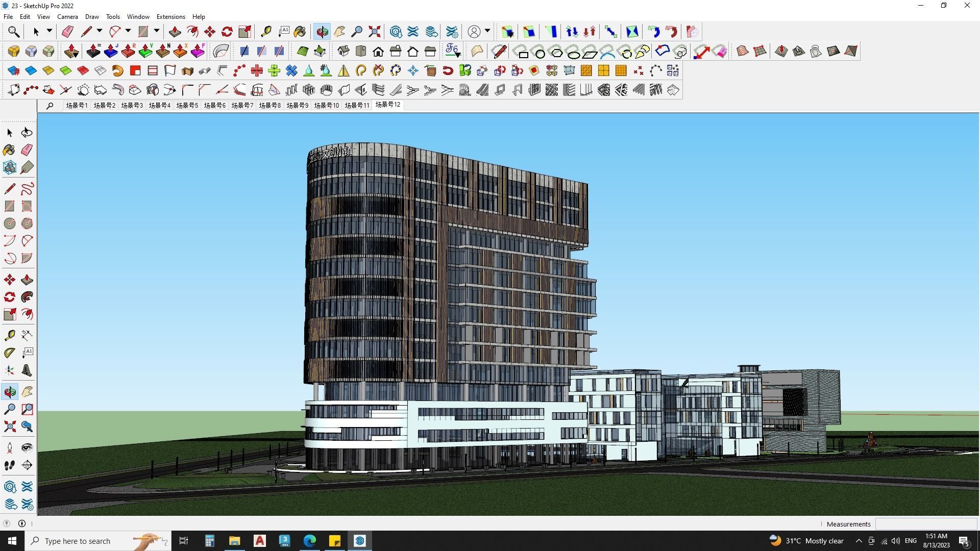
Task: Activate the Polygon tool
Action: [27, 223]
